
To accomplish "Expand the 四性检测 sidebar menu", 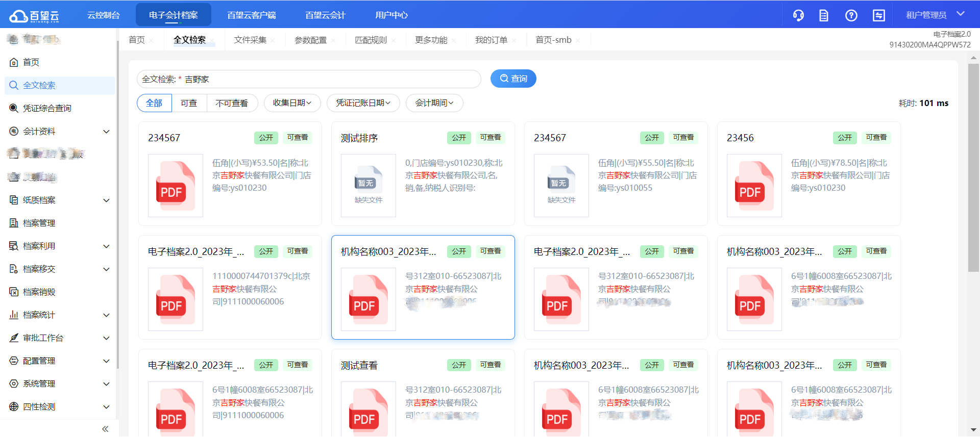I will click(x=106, y=407).
